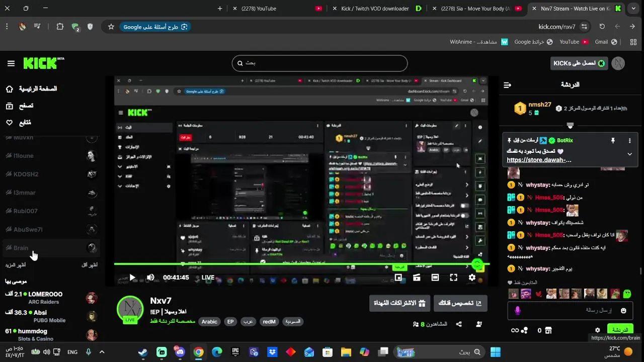Click the Get KICKs button
Screen dimensions: 644x362
coord(579,63)
